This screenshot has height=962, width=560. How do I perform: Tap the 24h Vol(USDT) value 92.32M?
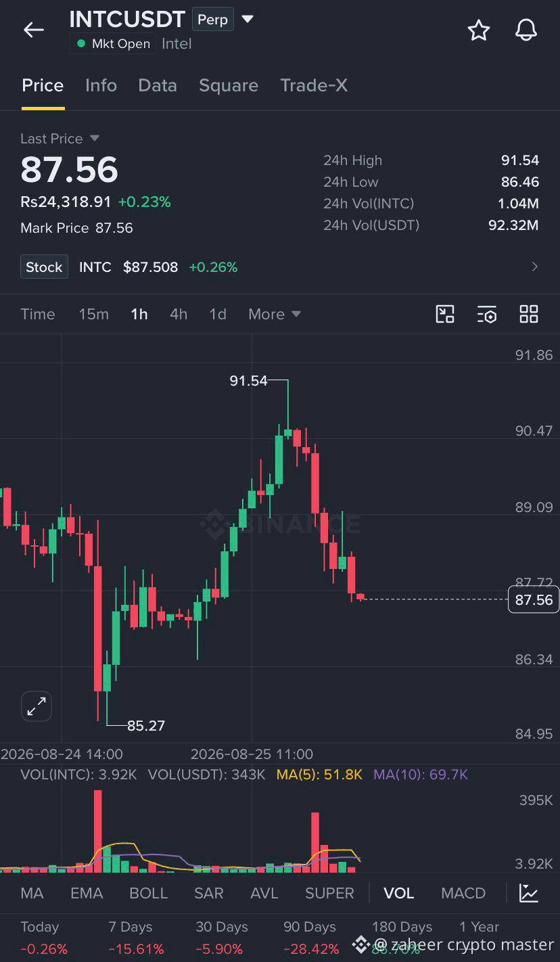tap(513, 225)
